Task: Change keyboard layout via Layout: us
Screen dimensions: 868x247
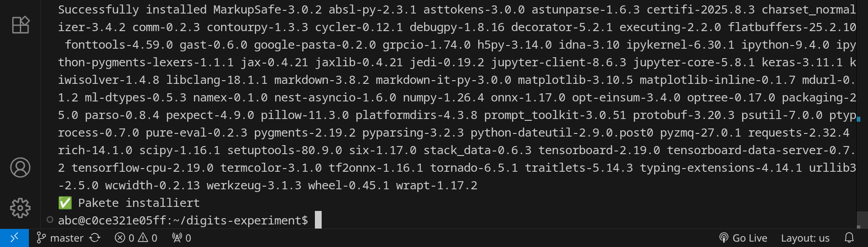Action: pos(805,238)
